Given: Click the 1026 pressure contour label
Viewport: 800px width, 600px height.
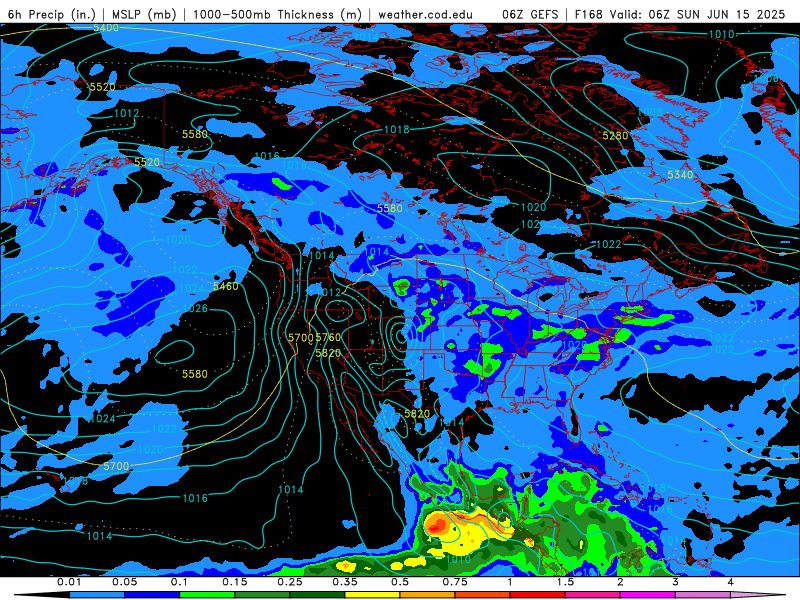Looking at the screenshot, I should coord(195,308).
